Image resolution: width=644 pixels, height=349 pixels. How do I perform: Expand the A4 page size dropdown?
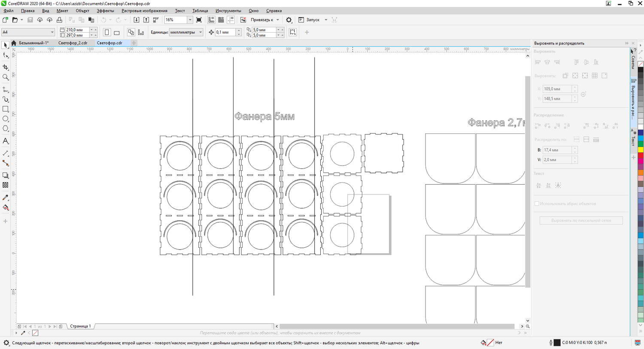coord(52,32)
